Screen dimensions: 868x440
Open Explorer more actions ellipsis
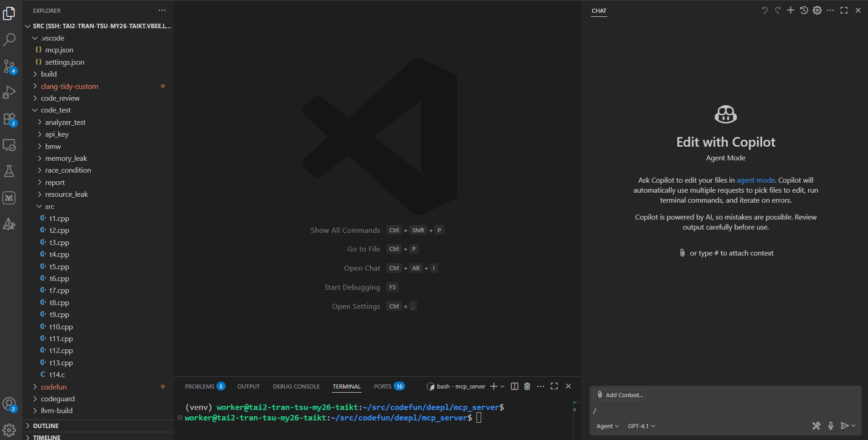pos(162,10)
